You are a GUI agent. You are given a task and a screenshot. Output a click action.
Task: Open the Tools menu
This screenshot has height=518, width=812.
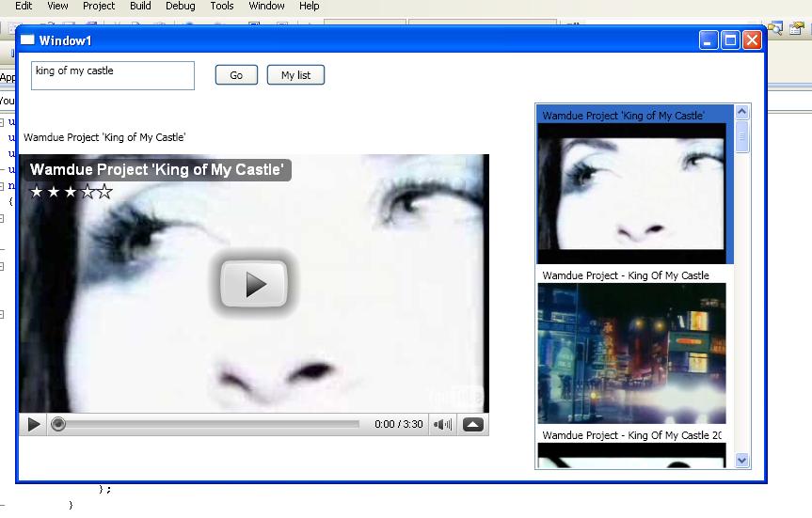pyautogui.click(x=222, y=6)
